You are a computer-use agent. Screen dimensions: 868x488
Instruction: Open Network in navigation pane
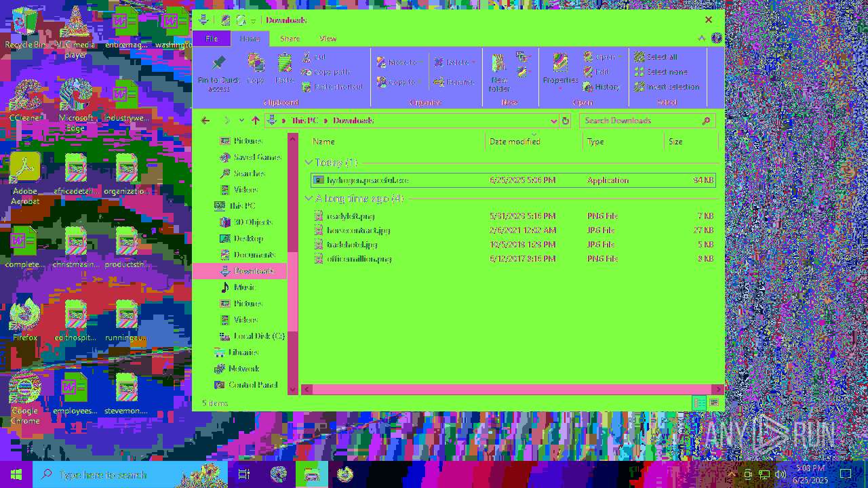pyautogui.click(x=237, y=369)
